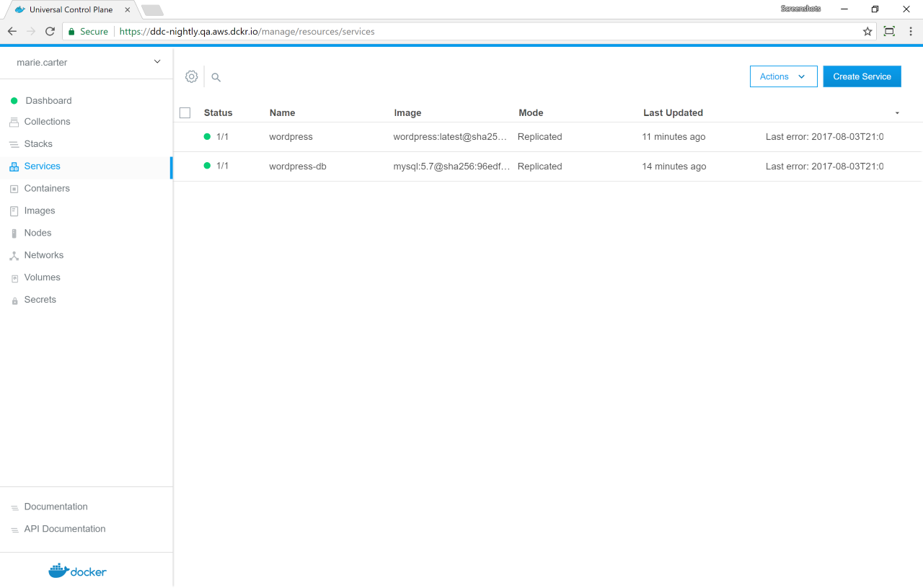923x588 pixels.
Task: Open the Actions dropdown
Action: [x=783, y=76]
